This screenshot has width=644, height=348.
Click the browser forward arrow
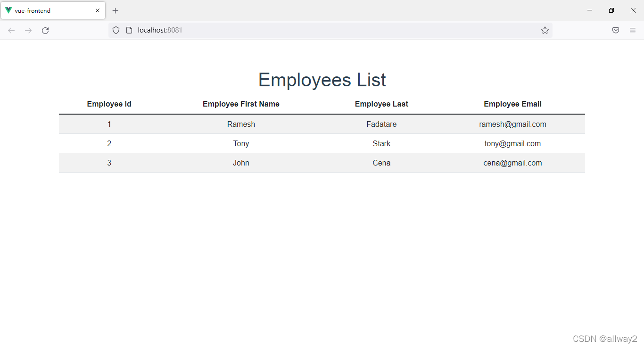pos(28,30)
